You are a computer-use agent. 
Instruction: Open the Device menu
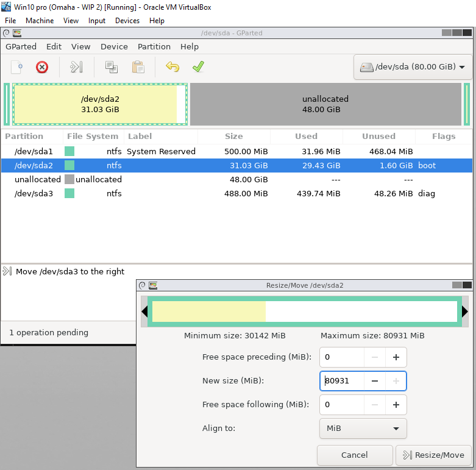point(114,46)
